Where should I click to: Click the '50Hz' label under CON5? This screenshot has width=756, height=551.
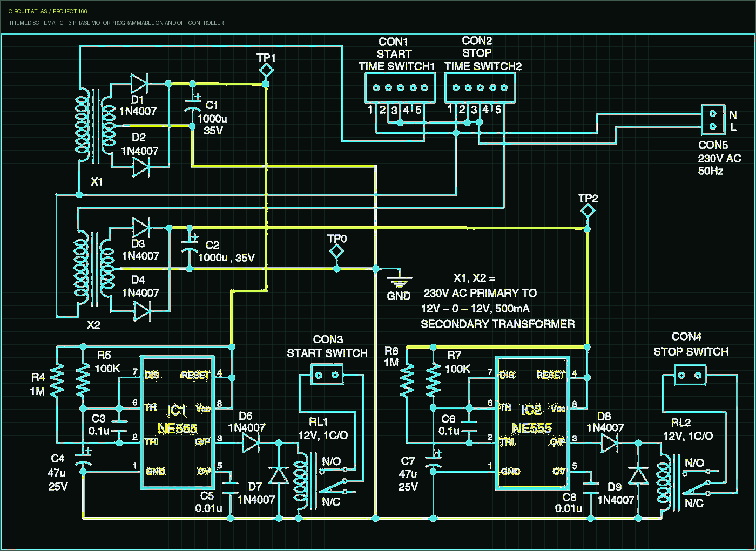(711, 171)
